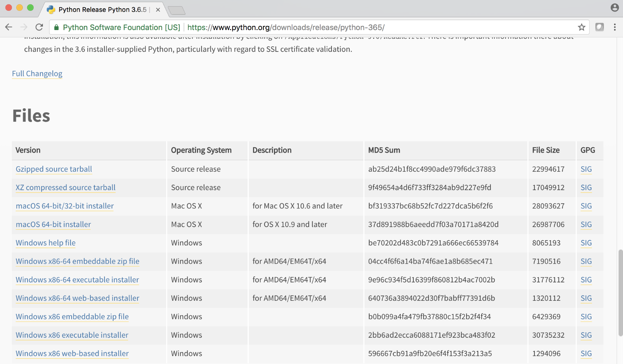Click file size value 1294096
This screenshot has width=623, height=364.
pyautogui.click(x=546, y=353)
